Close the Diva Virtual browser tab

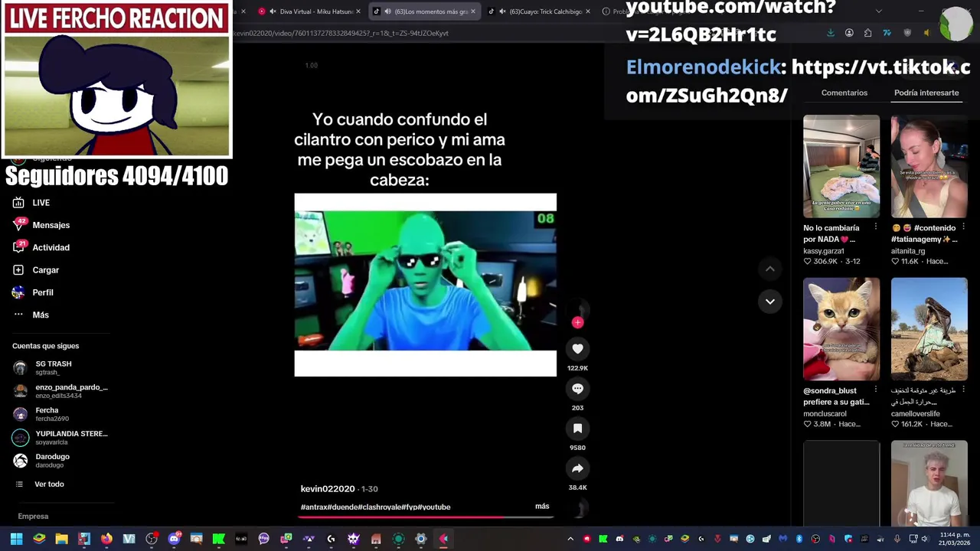(x=358, y=11)
